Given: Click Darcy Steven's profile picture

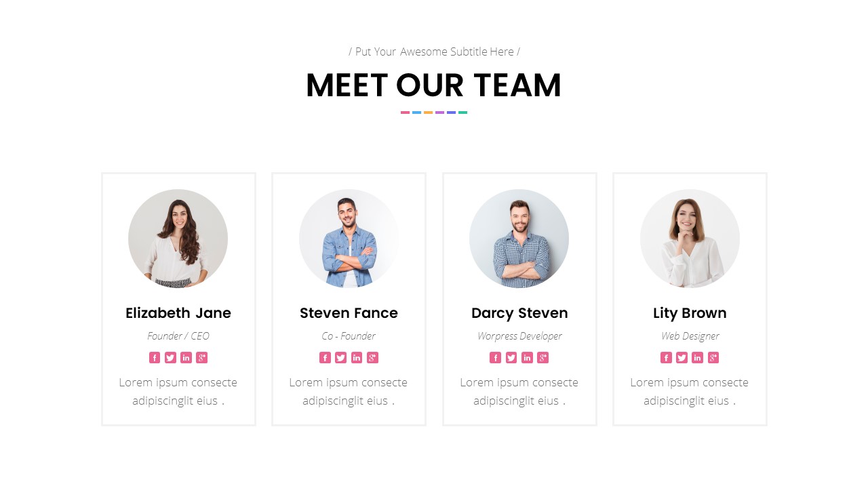Looking at the screenshot, I should click(x=519, y=239).
